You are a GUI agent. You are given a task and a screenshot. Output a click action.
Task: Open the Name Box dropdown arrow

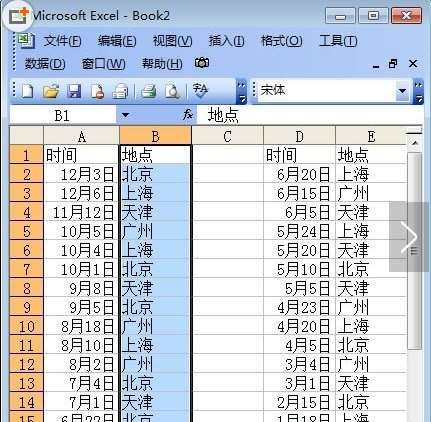125,115
